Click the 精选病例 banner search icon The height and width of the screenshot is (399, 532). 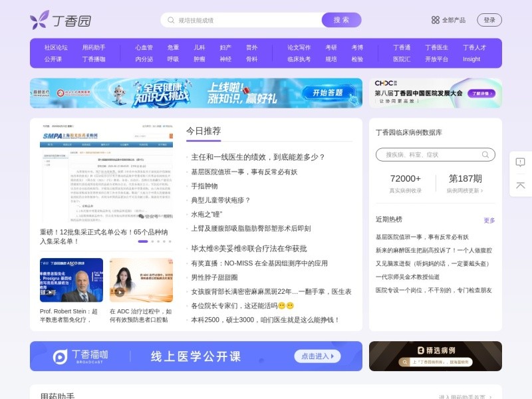tap(405, 362)
